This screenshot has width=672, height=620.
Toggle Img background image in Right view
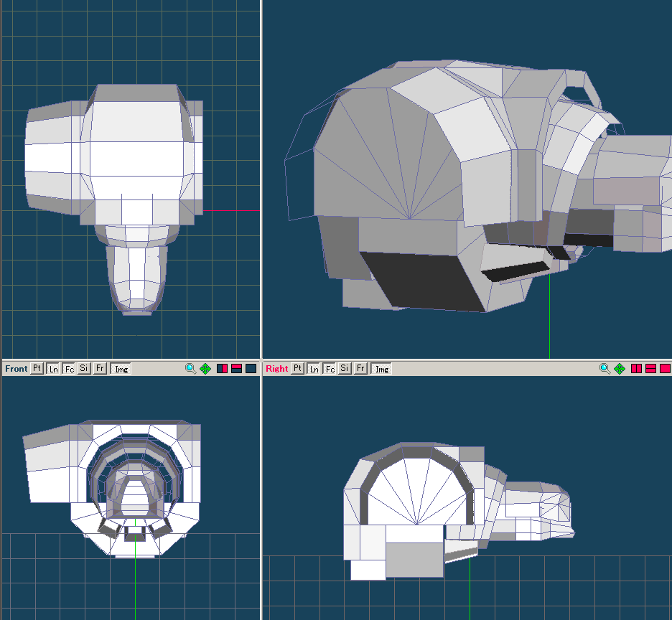tap(382, 368)
